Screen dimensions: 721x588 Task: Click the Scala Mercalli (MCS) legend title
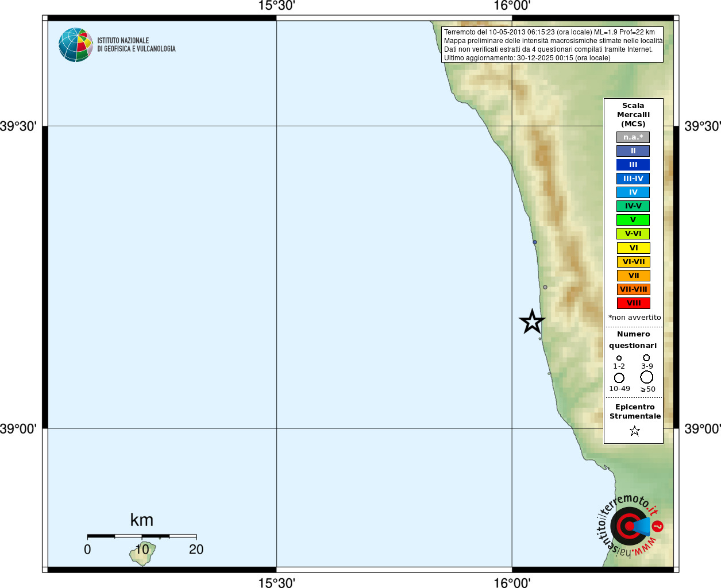(633, 115)
